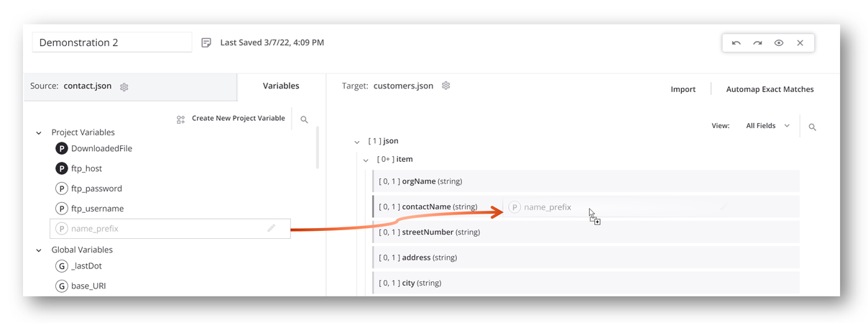Switch to the Variables tab
Image resolution: width=868 pixels, height=323 pixels.
point(281,86)
